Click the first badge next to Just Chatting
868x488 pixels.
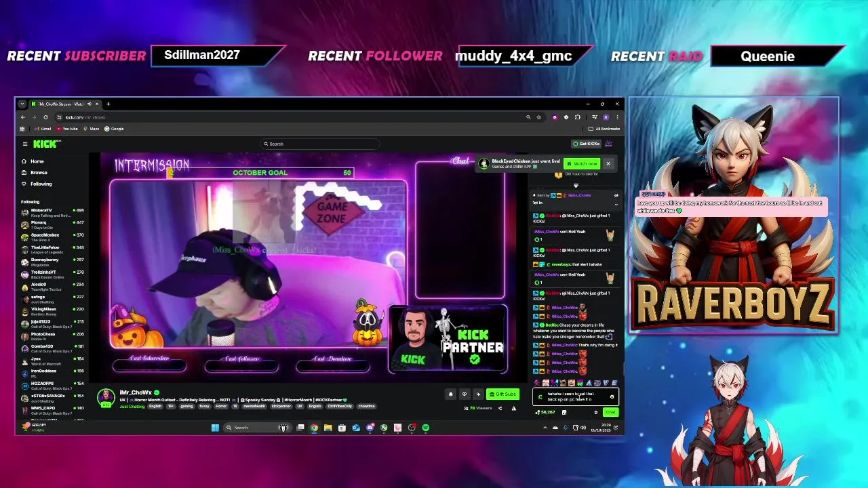tap(155, 406)
